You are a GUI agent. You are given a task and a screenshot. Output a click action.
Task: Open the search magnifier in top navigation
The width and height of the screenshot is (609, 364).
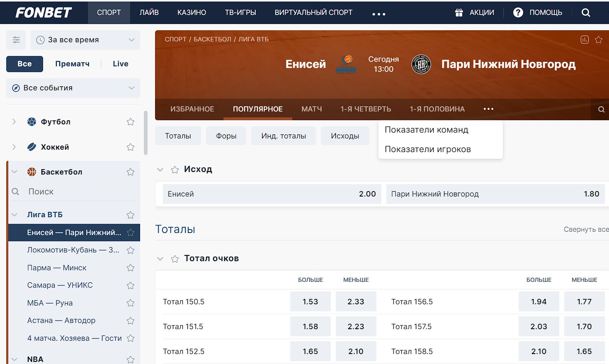tap(586, 12)
